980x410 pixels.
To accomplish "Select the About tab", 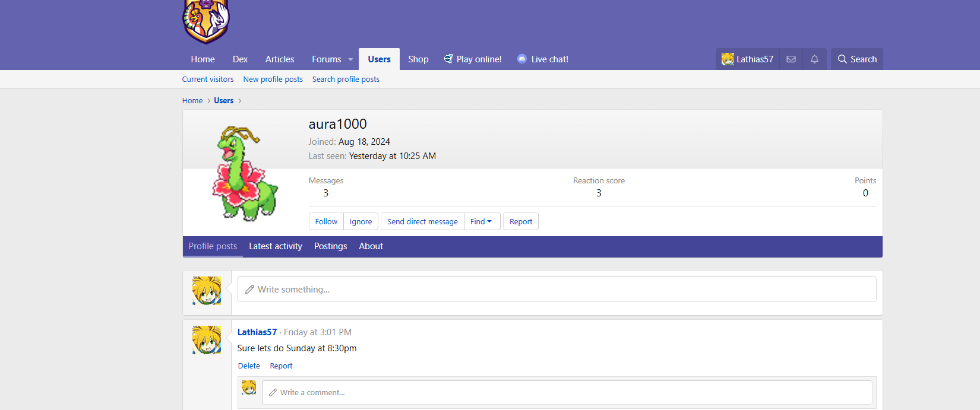I will 371,246.
